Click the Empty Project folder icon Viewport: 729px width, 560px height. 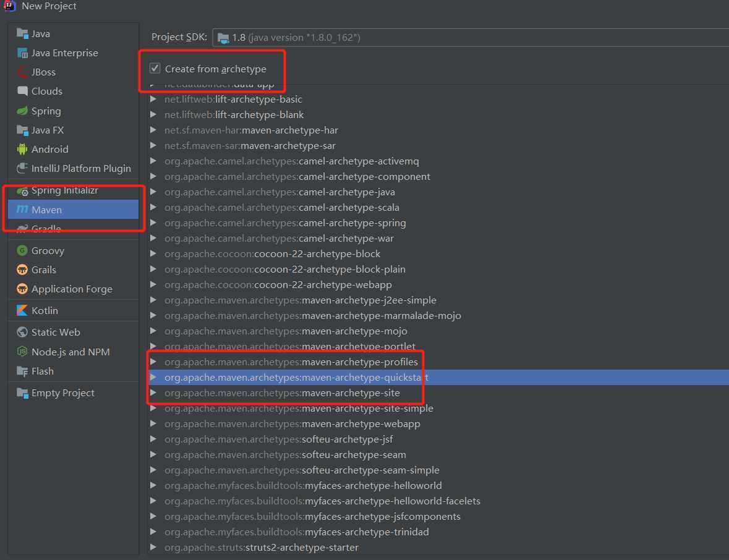coord(22,392)
